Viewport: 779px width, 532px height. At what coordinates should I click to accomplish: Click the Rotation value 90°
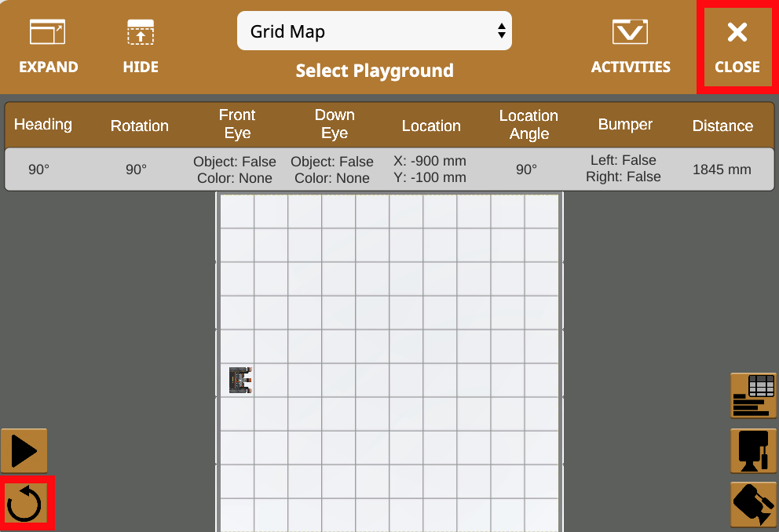[137, 169]
